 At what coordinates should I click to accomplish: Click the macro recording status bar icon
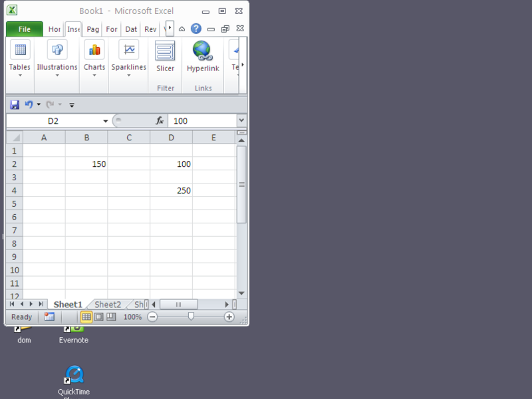[x=49, y=317]
